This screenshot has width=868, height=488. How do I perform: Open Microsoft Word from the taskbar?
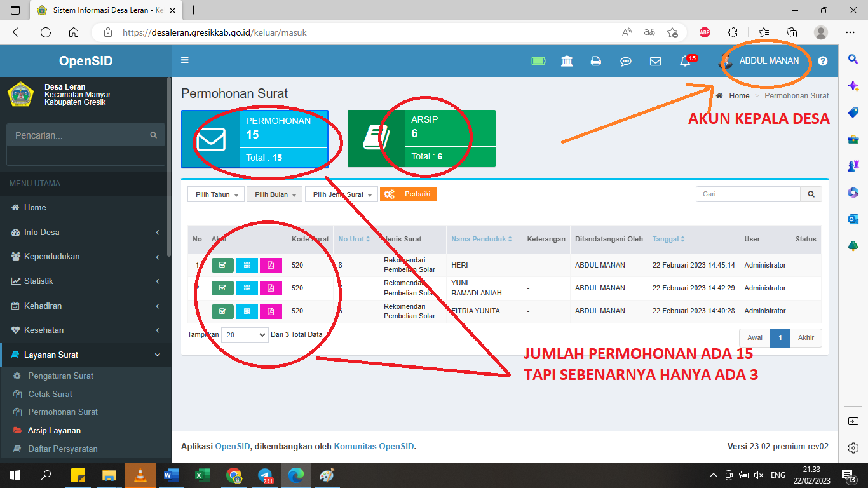coord(171,475)
